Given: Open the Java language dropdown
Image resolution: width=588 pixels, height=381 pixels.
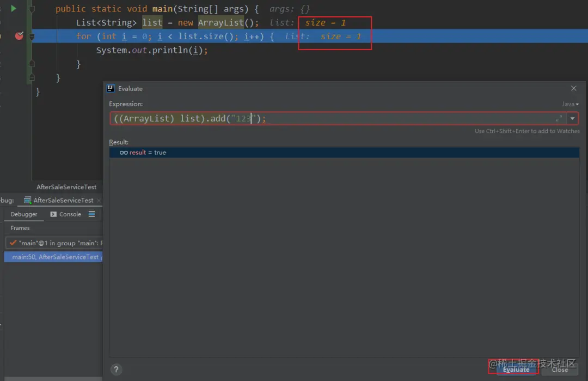Looking at the screenshot, I should [x=570, y=104].
